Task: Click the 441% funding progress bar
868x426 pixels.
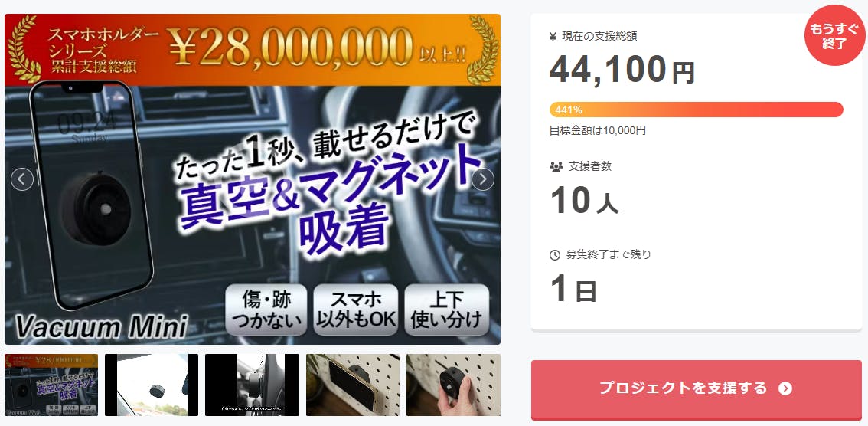Action: (697, 110)
